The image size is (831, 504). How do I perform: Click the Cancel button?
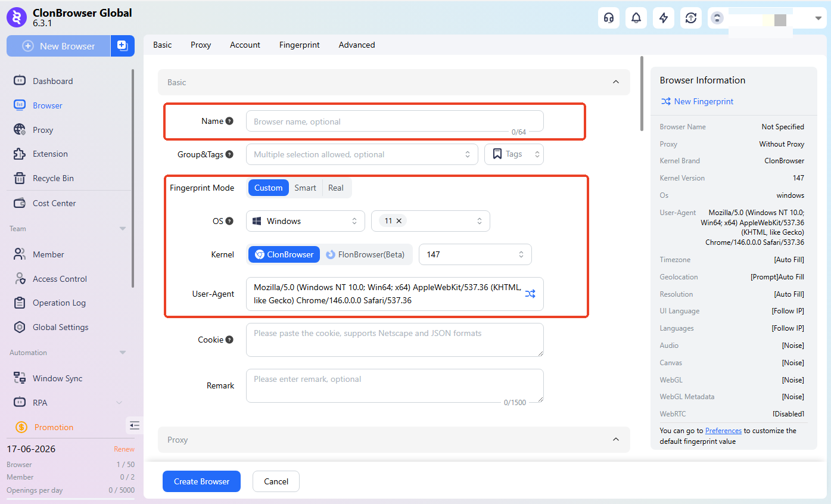click(x=276, y=481)
